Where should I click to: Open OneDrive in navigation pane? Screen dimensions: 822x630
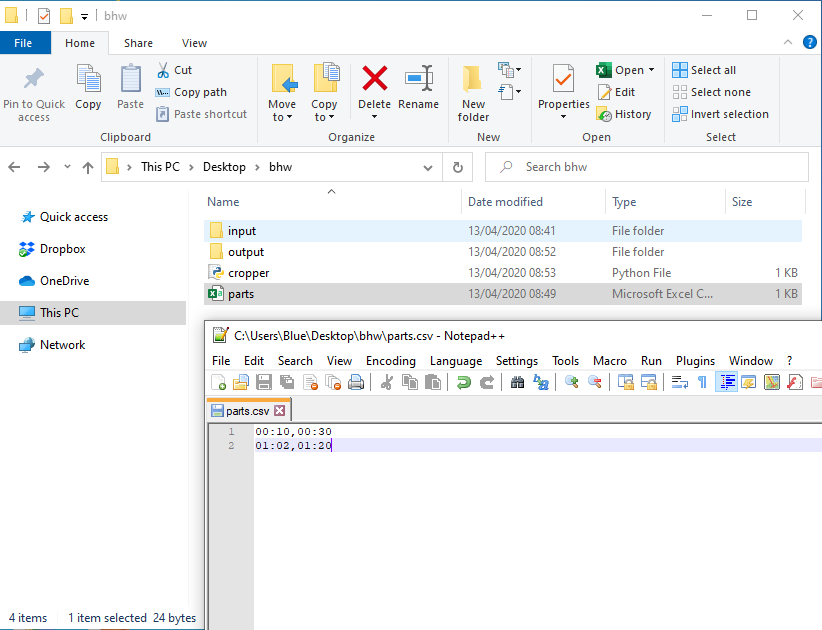53,281
